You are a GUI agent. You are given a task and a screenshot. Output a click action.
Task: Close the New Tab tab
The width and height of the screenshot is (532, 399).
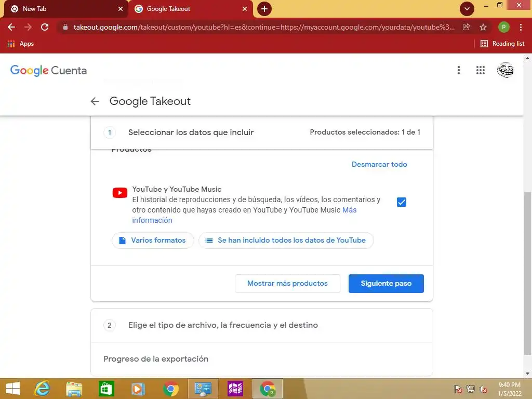[121, 9]
